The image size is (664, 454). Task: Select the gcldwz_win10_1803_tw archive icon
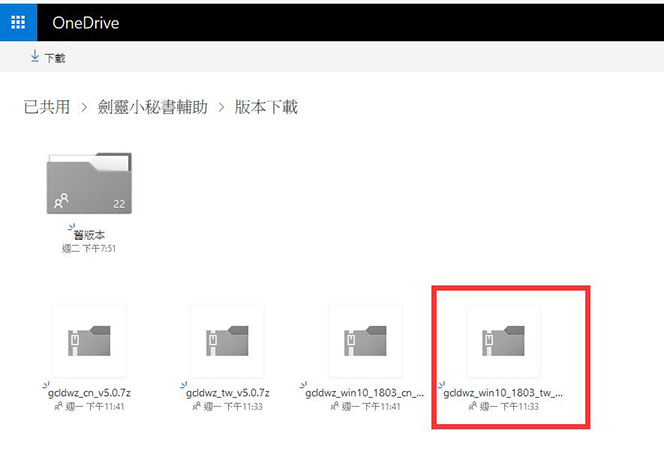point(503,341)
